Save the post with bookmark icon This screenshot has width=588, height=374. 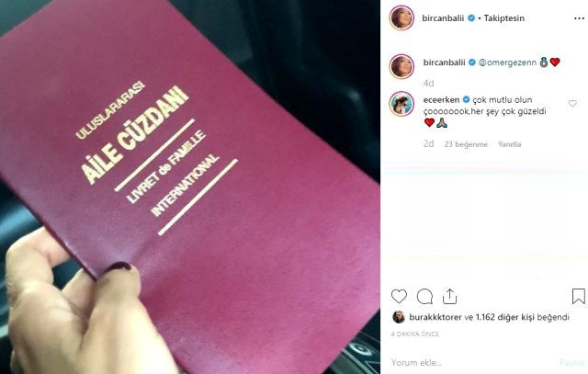tap(578, 296)
